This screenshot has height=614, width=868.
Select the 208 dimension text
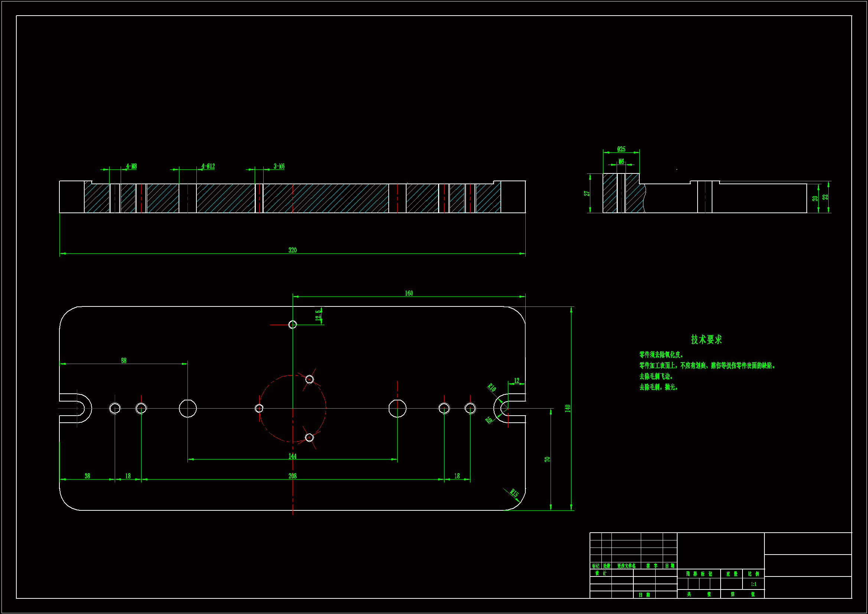tap(292, 476)
